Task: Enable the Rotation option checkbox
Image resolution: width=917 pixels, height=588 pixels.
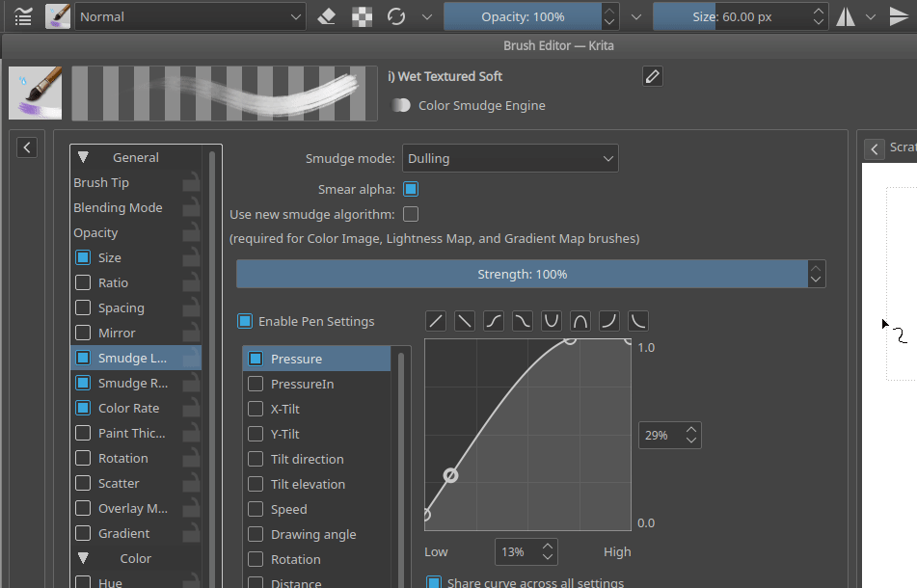Action: click(x=83, y=459)
